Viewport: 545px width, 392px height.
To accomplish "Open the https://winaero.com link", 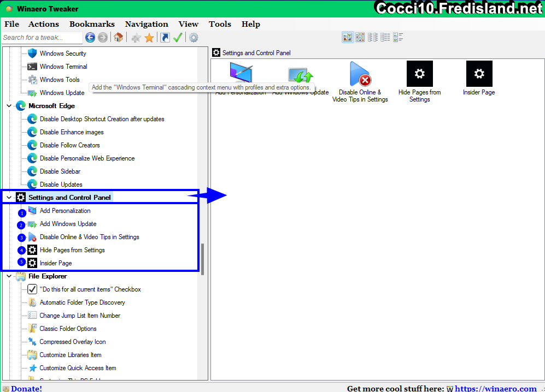I will (x=496, y=389).
